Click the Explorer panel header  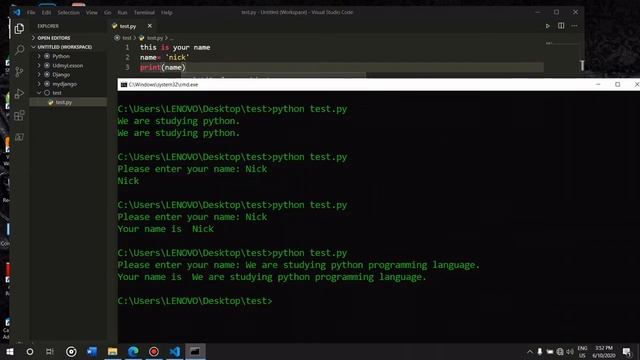(48, 26)
